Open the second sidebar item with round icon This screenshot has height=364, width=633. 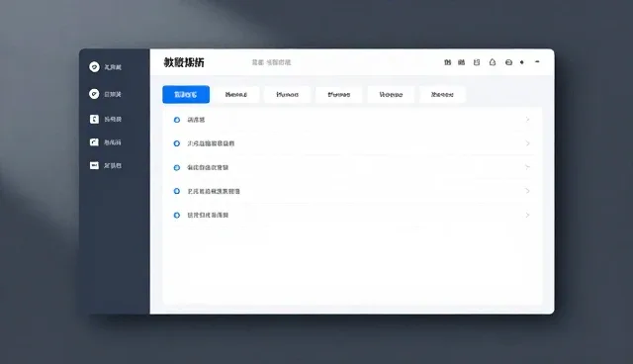(105, 94)
